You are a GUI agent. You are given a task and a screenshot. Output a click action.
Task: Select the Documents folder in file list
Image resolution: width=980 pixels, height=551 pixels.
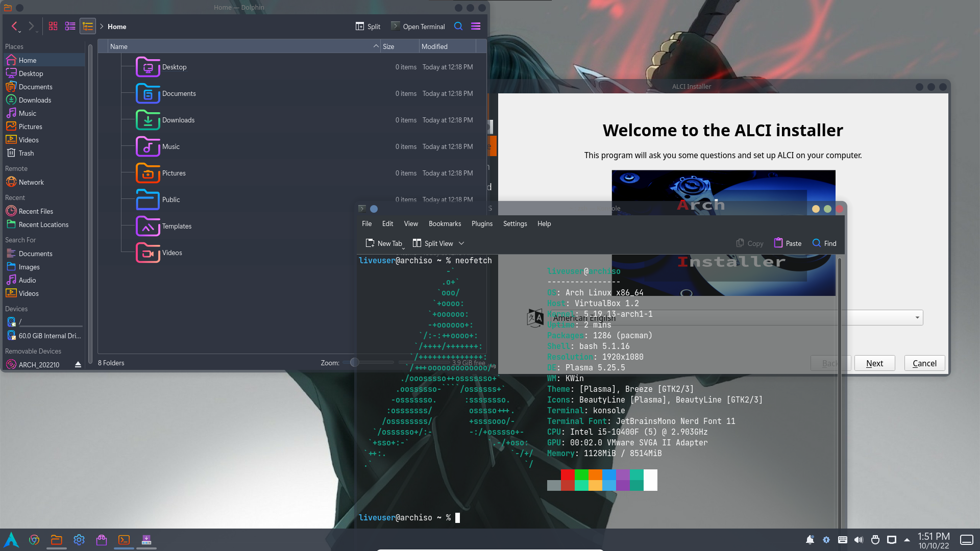tap(166, 93)
